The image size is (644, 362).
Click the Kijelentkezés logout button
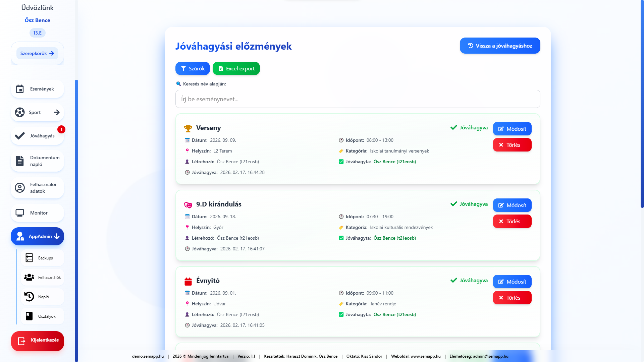[x=38, y=341]
